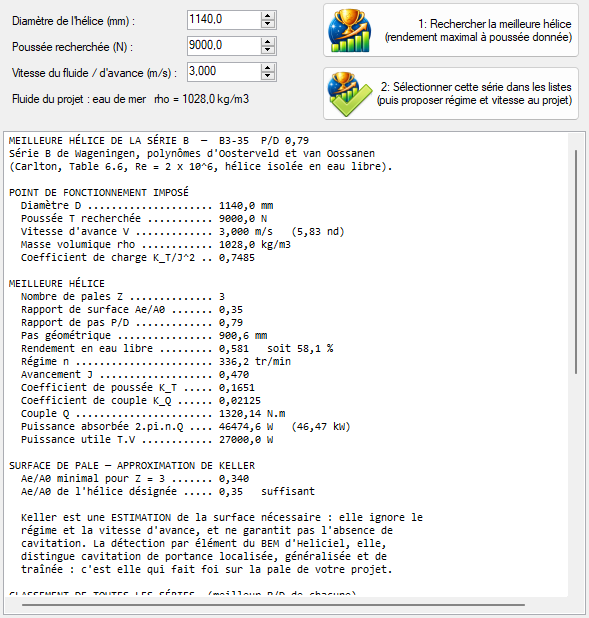Click the "Rapport de pas P/D" 0,79 line
The image size is (589, 618).
[x=132, y=322]
